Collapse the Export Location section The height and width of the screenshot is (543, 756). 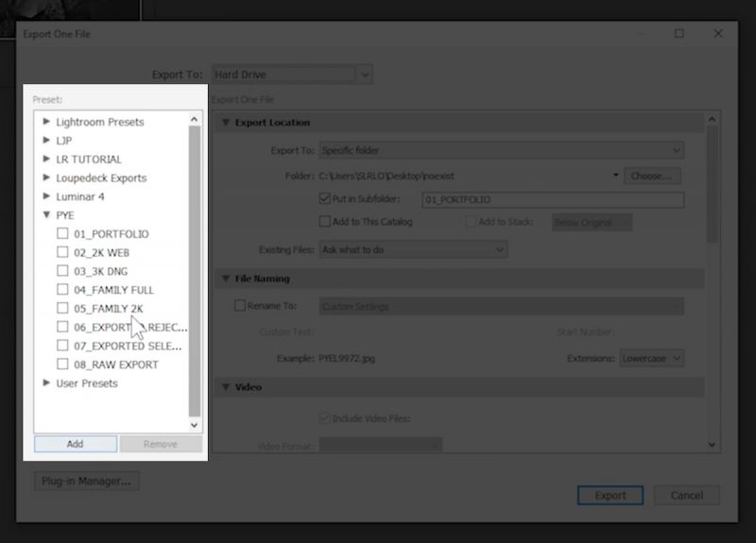[225, 123]
